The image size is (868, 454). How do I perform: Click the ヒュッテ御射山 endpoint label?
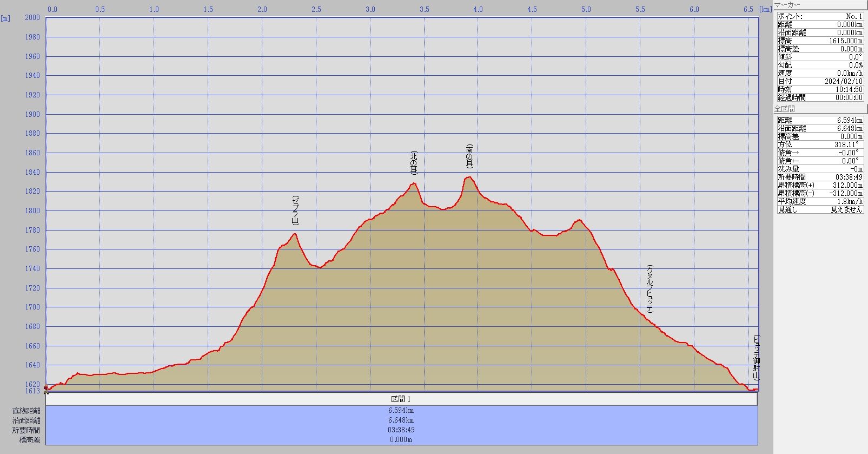click(x=756, y=358)
